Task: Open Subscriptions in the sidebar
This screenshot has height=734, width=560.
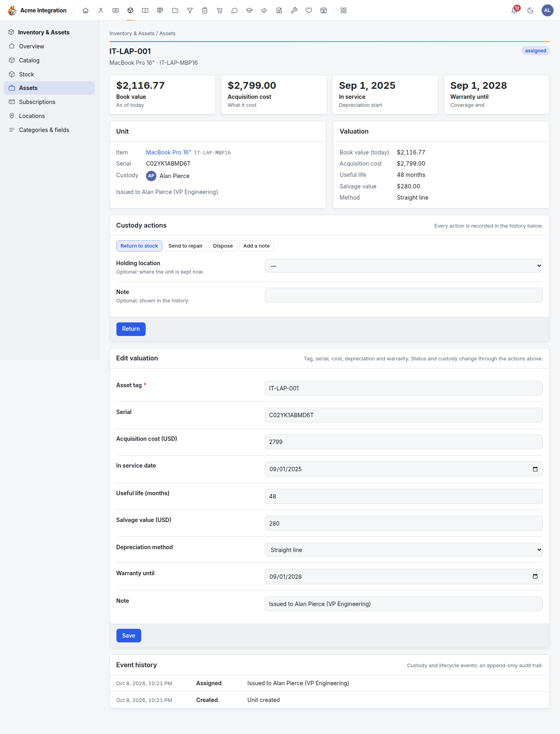Action: click(x=49, y=102)
